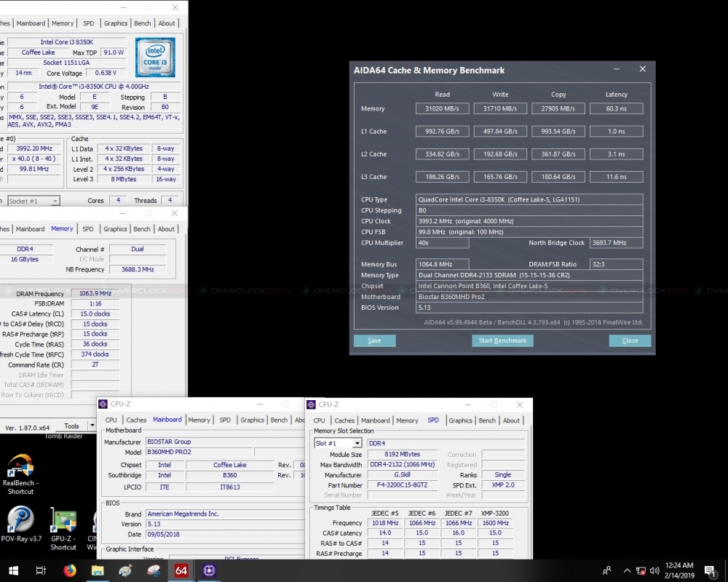This screenshot has width=728, height=582.
Task: Click Start Benchmark in AIDA64
Action: pos(503,340)
